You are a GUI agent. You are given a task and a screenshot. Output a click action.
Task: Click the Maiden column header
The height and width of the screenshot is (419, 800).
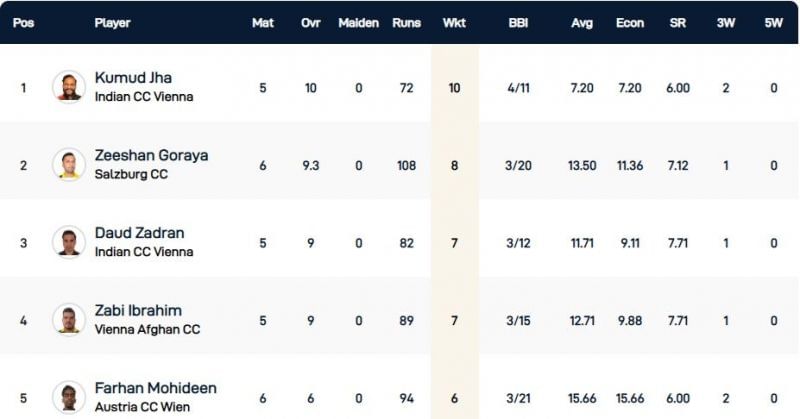click(x=358, y=22)
